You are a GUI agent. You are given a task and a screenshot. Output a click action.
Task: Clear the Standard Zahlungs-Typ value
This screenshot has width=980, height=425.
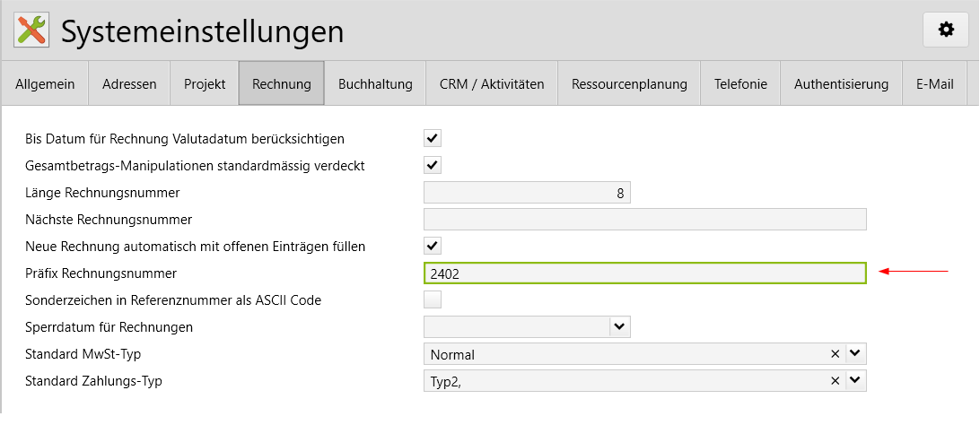pos(835,381)
